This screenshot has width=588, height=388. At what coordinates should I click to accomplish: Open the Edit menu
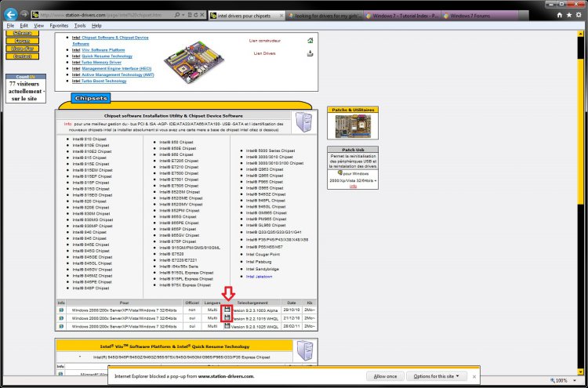[x=24, y=26]
